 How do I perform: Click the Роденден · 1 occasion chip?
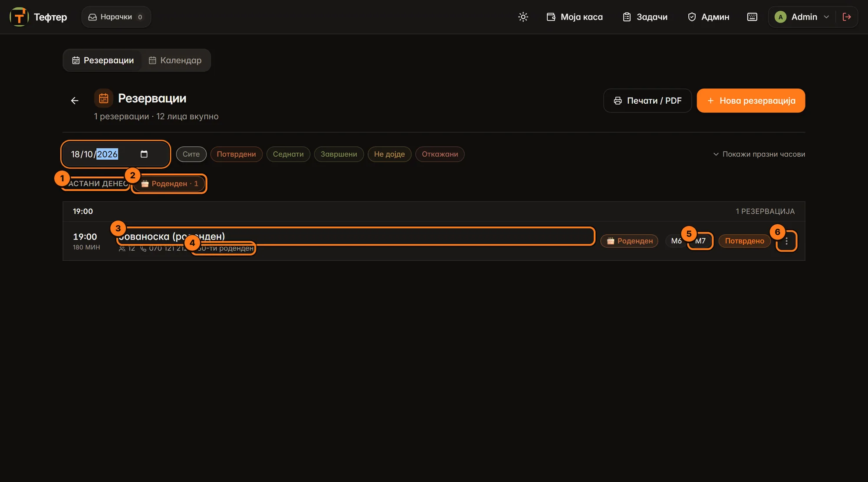[x=169, y=184]
